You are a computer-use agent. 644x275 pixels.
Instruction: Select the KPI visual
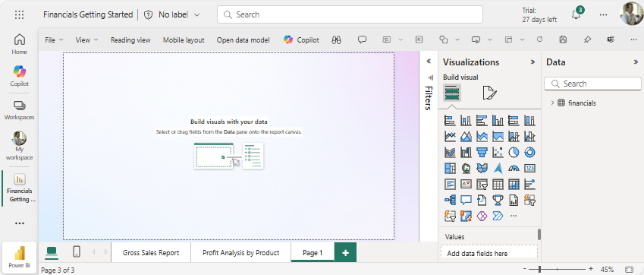[466, 184]
